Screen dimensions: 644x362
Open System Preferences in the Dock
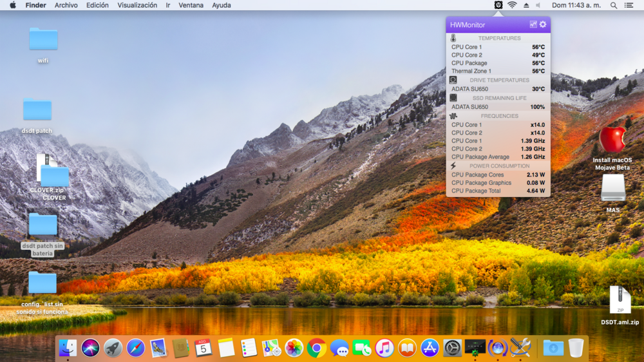coord(453,348)
